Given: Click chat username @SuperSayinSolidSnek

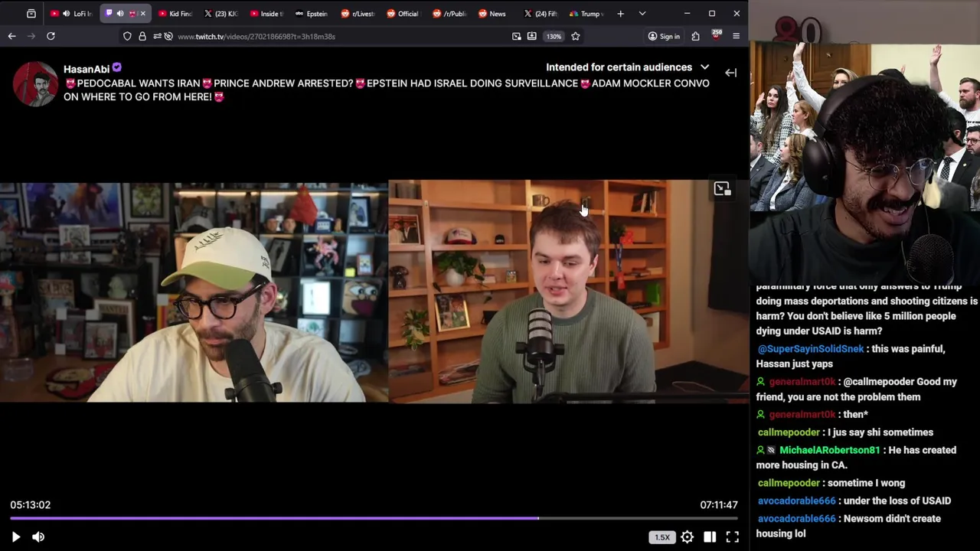Looking at the screenshot, I should pos(811,349).
